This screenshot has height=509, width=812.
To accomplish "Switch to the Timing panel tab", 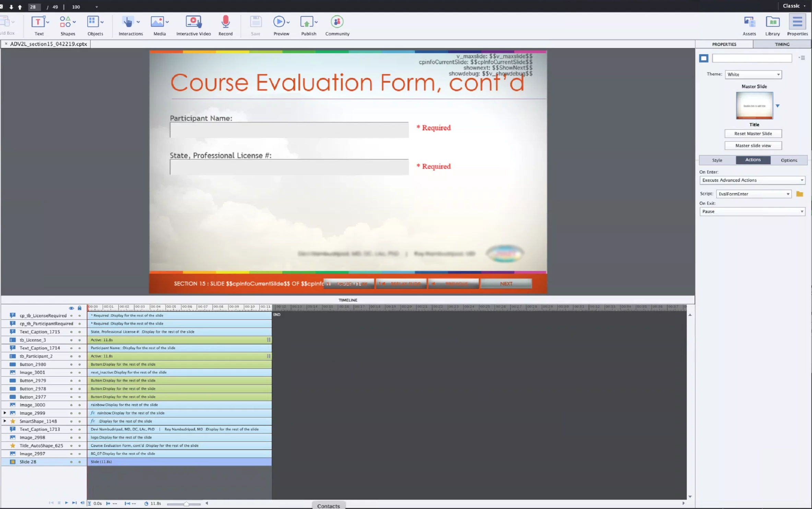I will [x=782, y=44].
